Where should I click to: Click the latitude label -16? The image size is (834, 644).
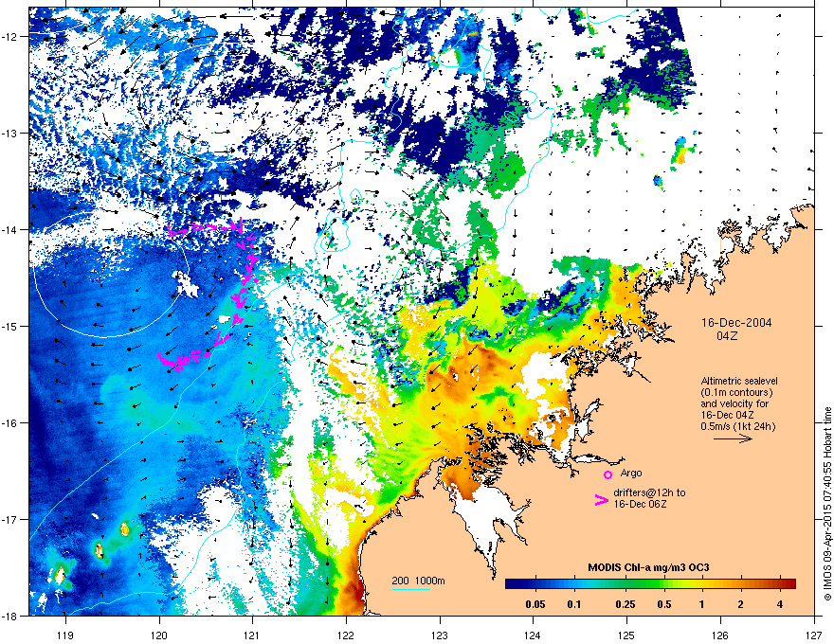[x=10, y=423]
